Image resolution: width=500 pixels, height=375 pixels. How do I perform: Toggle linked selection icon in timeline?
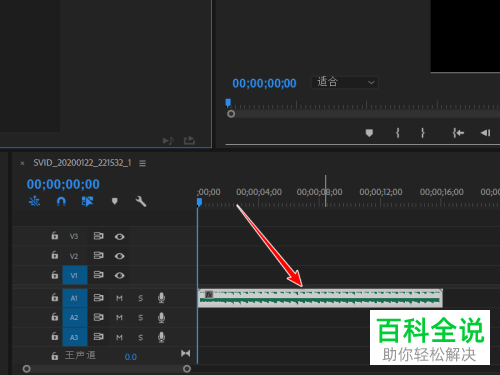[x=87, y=201]
